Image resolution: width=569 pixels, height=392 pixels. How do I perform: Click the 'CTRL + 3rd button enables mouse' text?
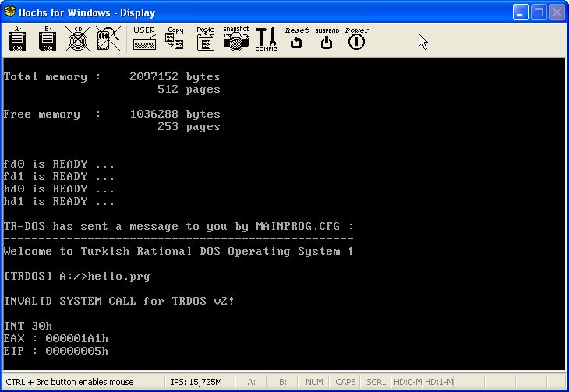pos(69,382)
